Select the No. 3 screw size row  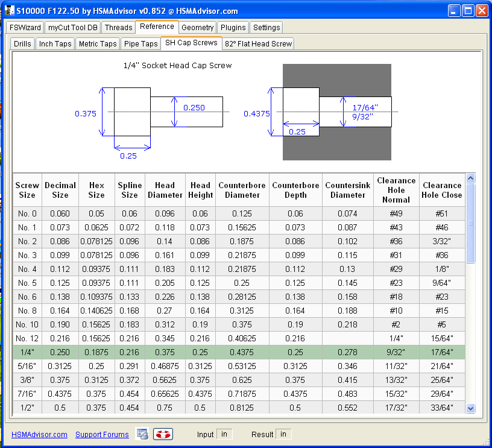[x=239, y=255]
